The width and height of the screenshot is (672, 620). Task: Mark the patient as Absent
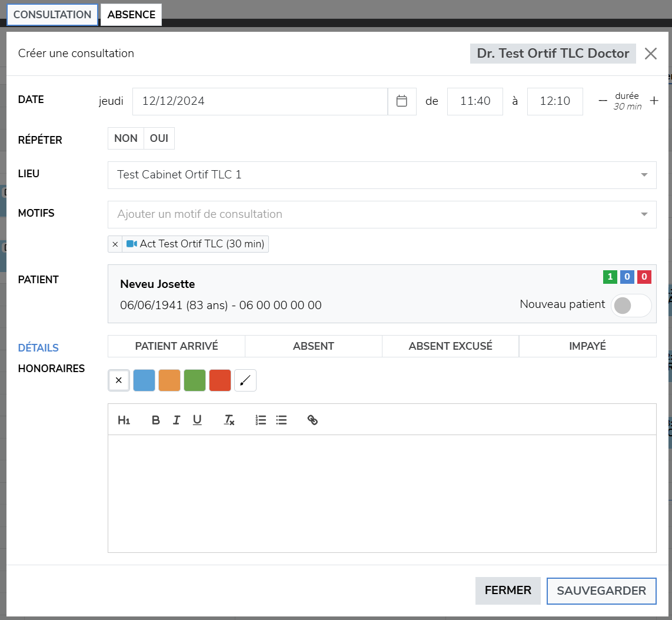pos(313,346)
